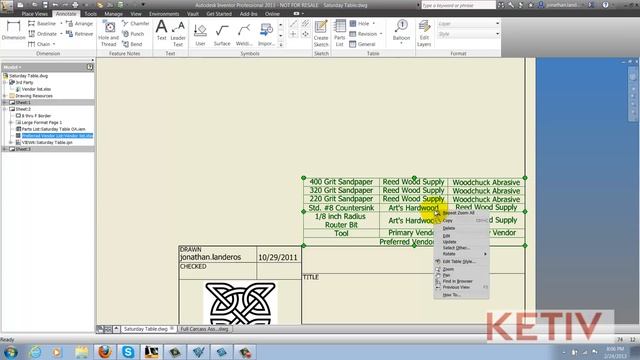Open the Baseline dropdown arrow
Viewport: 640px width, 360px height.
point(61,24)
